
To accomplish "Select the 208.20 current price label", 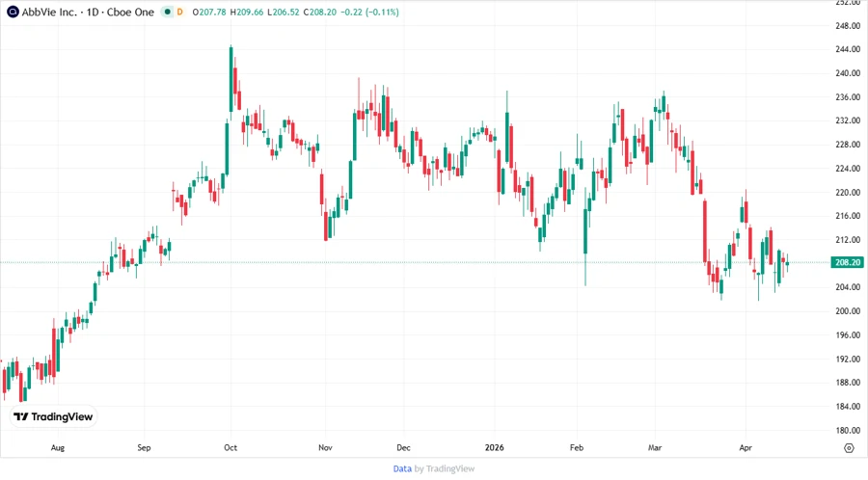I will pyautogui.click(x=847, y=262).
